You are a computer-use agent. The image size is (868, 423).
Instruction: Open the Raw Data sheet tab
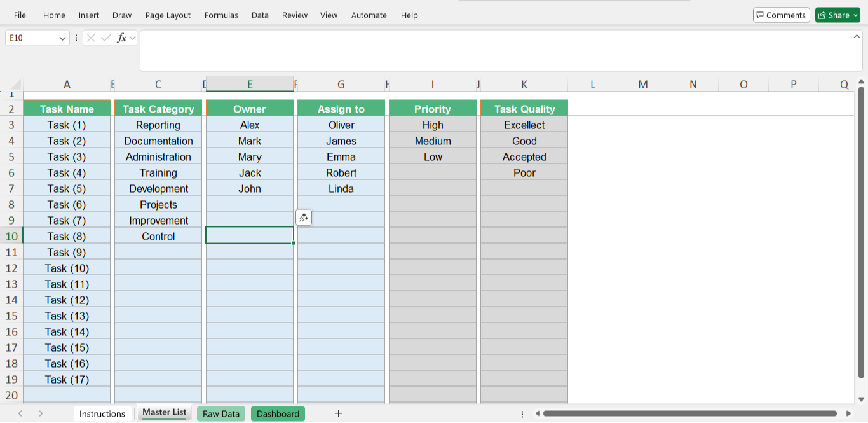(220, 413)
